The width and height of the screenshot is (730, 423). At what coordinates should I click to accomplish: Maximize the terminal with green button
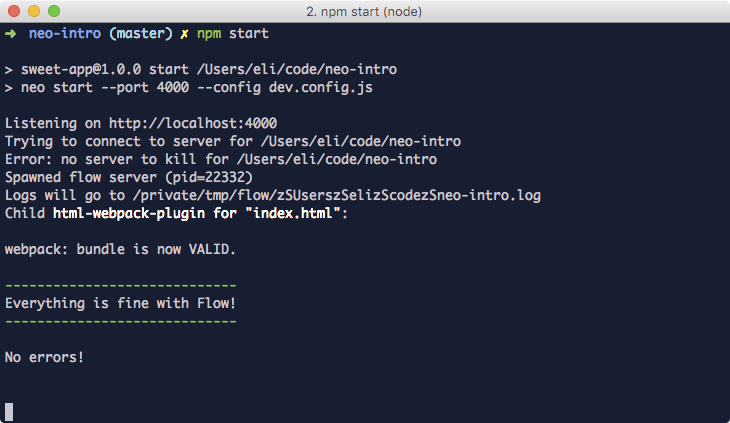[54, 11]
